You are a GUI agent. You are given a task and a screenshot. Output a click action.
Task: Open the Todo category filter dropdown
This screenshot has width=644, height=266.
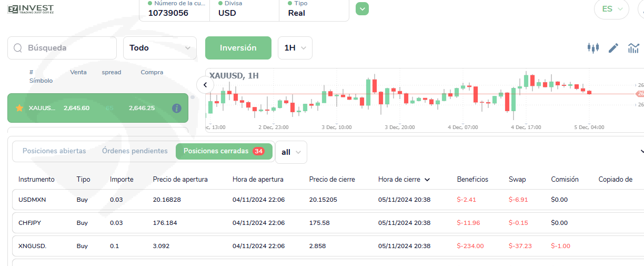tap(159, 48)
